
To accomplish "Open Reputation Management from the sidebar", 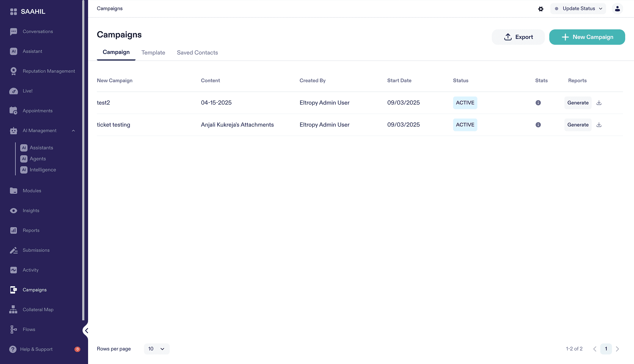I will tap(49, 71).
